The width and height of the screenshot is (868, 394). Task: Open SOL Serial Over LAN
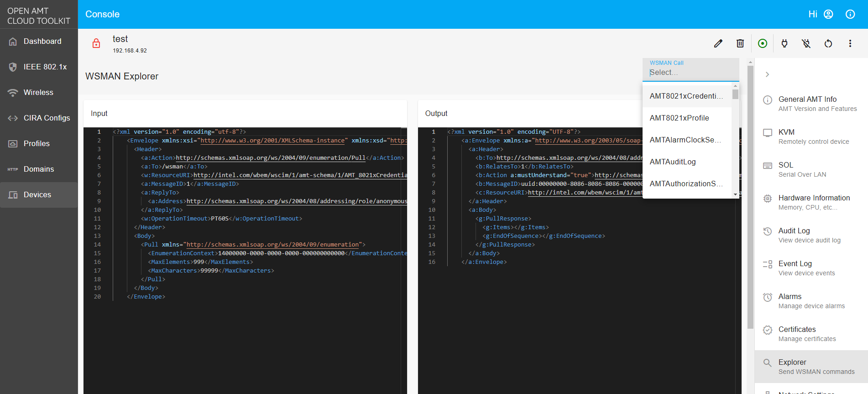811,169
